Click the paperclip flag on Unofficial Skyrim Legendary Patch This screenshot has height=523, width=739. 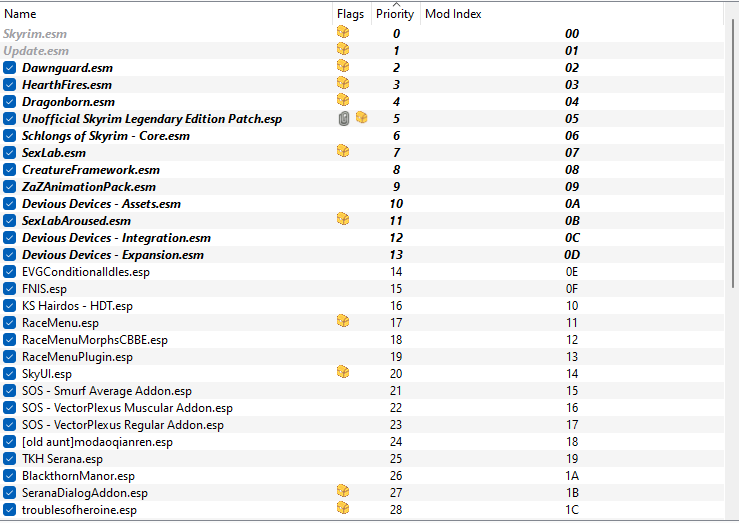(344, 119)
